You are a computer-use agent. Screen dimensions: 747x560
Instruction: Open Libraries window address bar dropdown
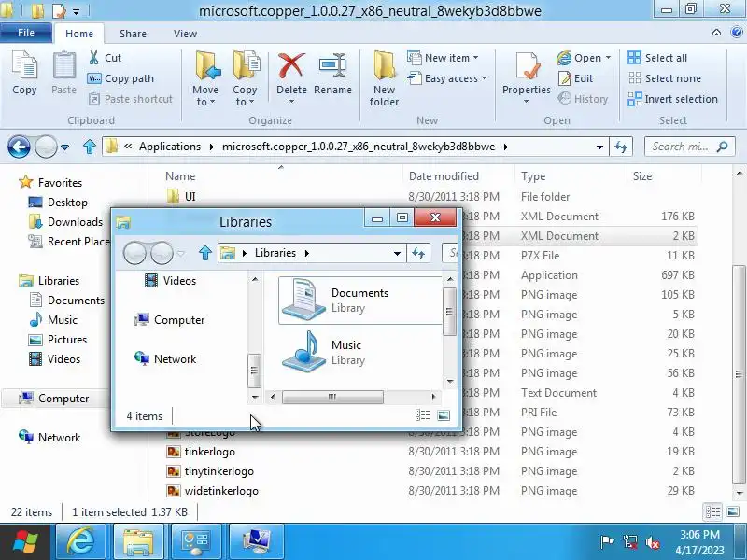397,253
